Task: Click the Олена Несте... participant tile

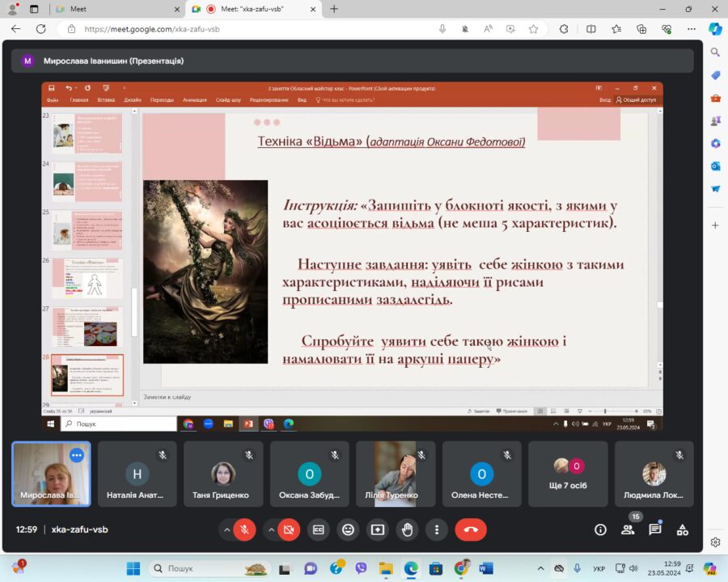Action: 482,474
